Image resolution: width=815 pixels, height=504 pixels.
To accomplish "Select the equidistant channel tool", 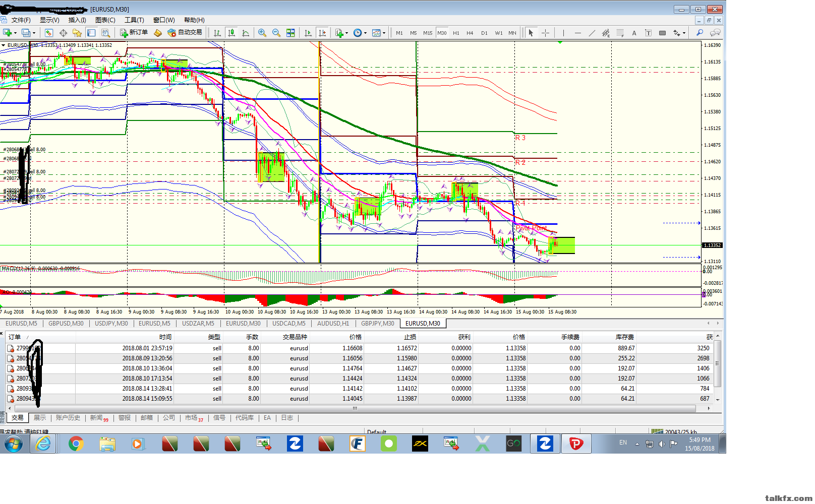I will (606, 33).
